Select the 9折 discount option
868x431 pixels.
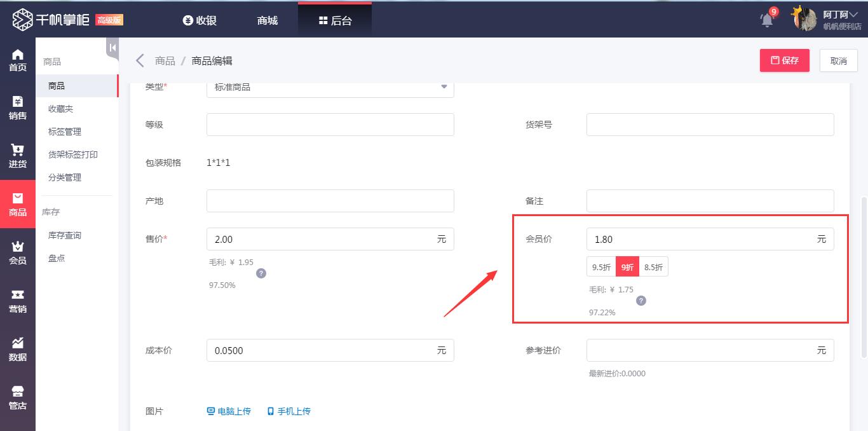[x=627, y=267]
